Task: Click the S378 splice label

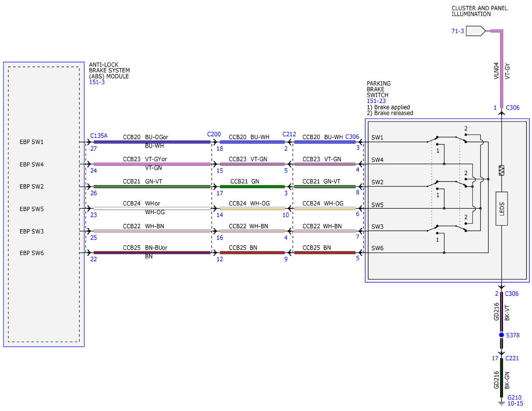Action: (512, 335)
